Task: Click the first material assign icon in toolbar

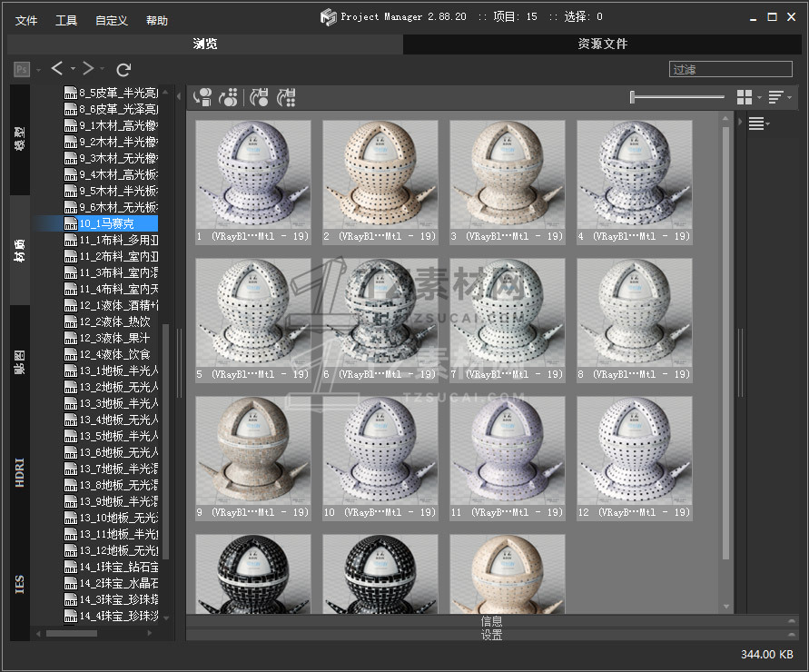Action: click(203, 97)
